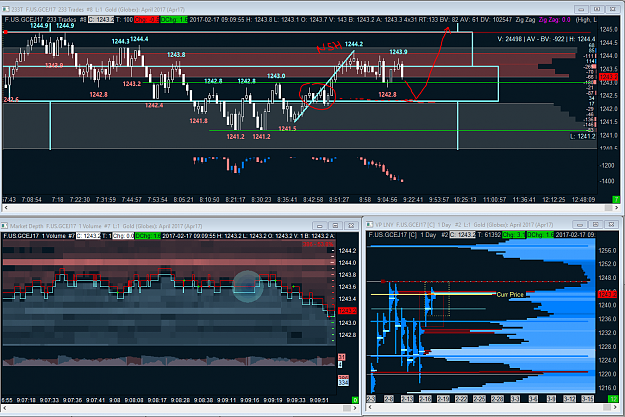Click '3-15' date label in VP LNY chart
This screenshot has height=417, width=625.
click(x=587, y=399)
